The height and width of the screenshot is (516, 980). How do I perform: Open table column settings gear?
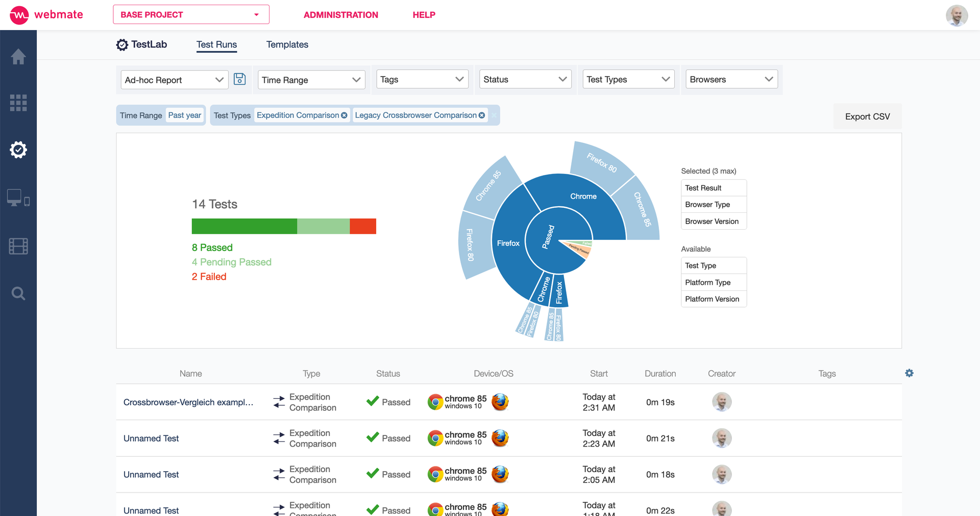[909, 373]
